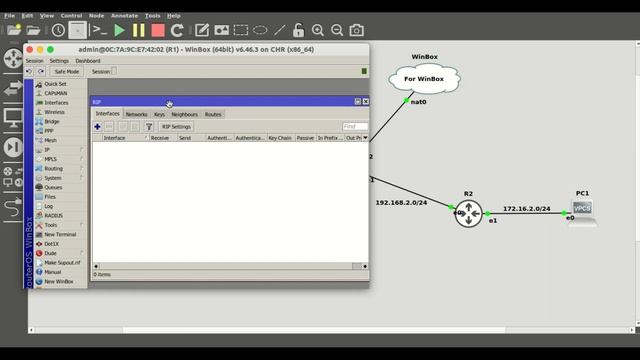Viewport: 640px width, 360px height.
Task: Browse end devices monitor icon
Action: [13, 118]
